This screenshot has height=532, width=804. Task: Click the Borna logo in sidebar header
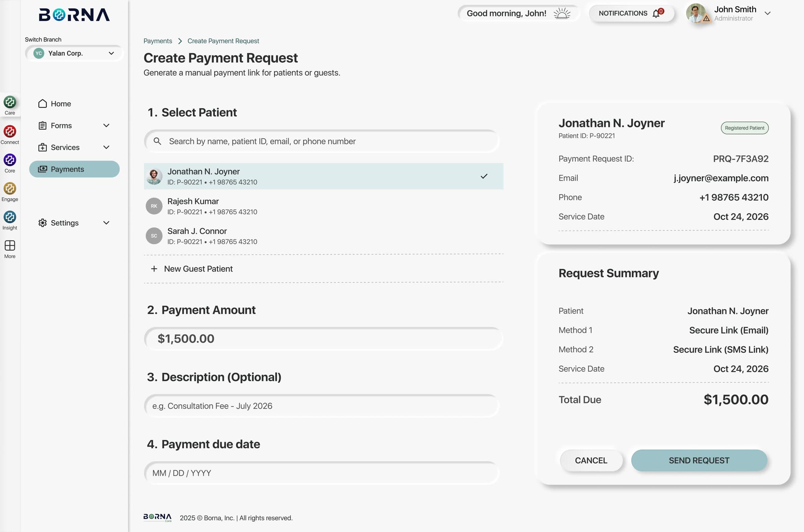point(74,14)
